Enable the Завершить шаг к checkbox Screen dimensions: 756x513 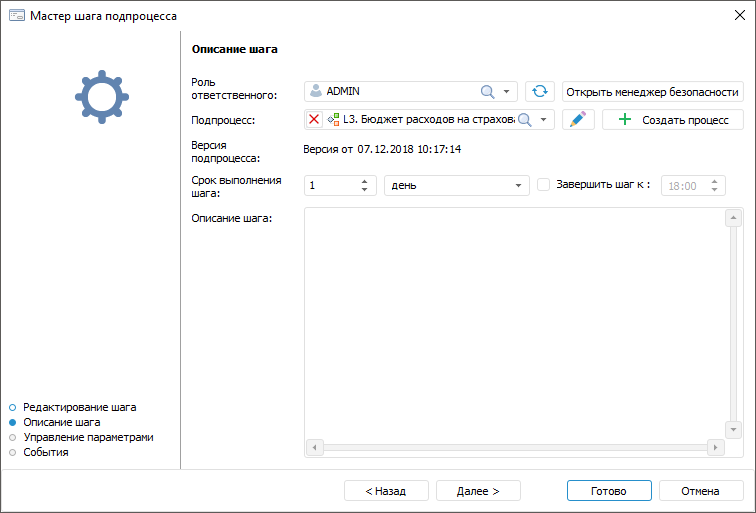[x=544, y=185]
